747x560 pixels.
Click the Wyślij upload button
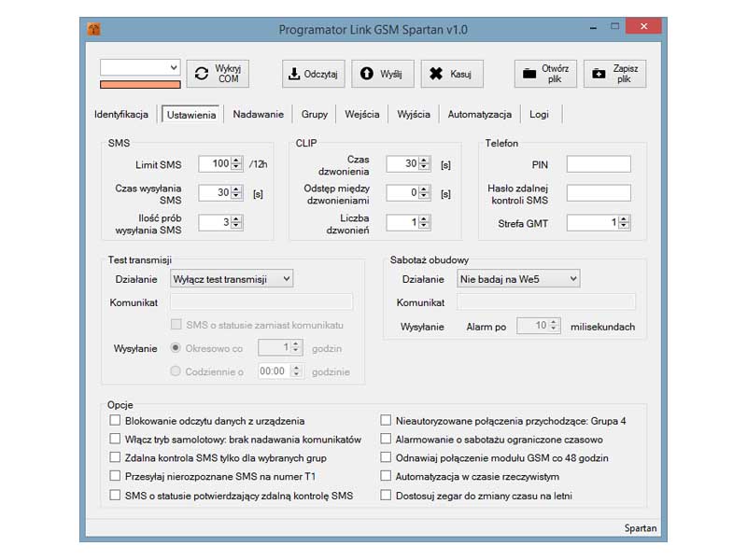click(383, 74)
